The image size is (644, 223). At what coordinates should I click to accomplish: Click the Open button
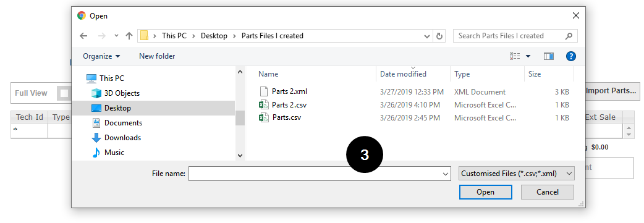(485, 191)
